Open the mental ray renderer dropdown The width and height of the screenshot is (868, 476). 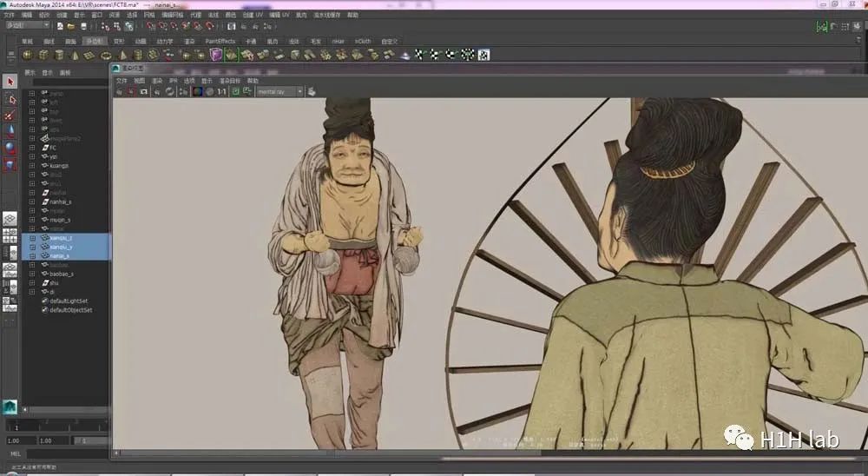[279, 91]
